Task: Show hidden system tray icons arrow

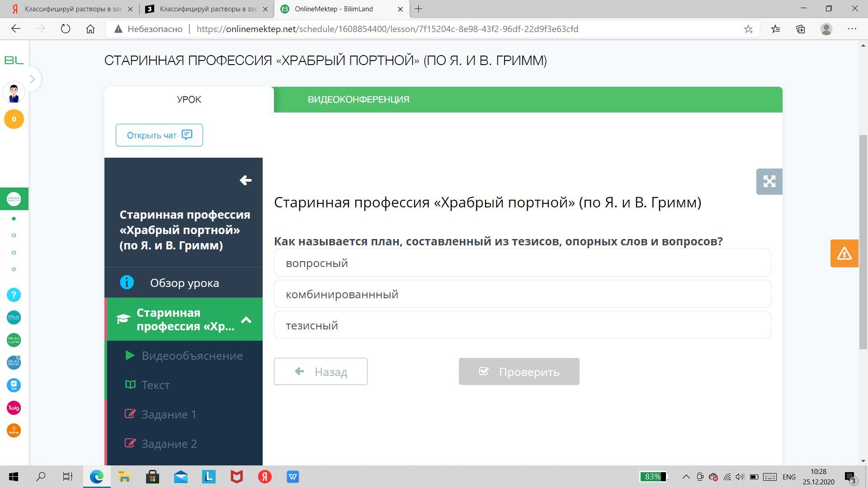Action: coord(686,477)
